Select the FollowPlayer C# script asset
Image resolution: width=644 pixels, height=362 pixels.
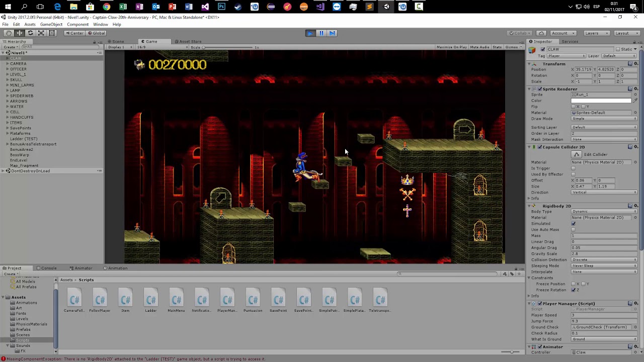coord(100,301)
